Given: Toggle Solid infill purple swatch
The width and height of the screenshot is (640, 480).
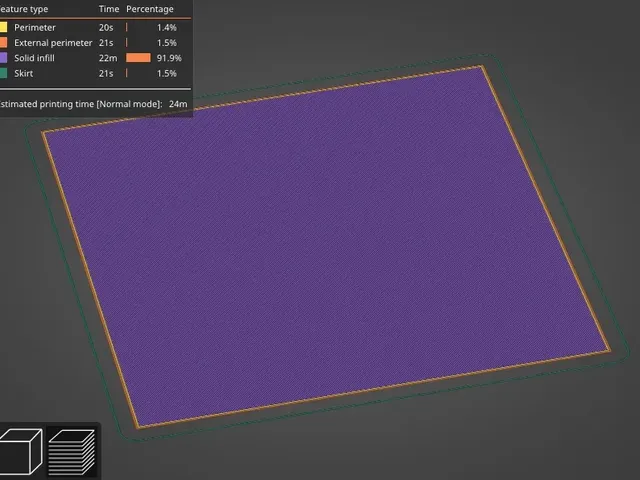Looking at the screenshot, I should coord(3,58).
